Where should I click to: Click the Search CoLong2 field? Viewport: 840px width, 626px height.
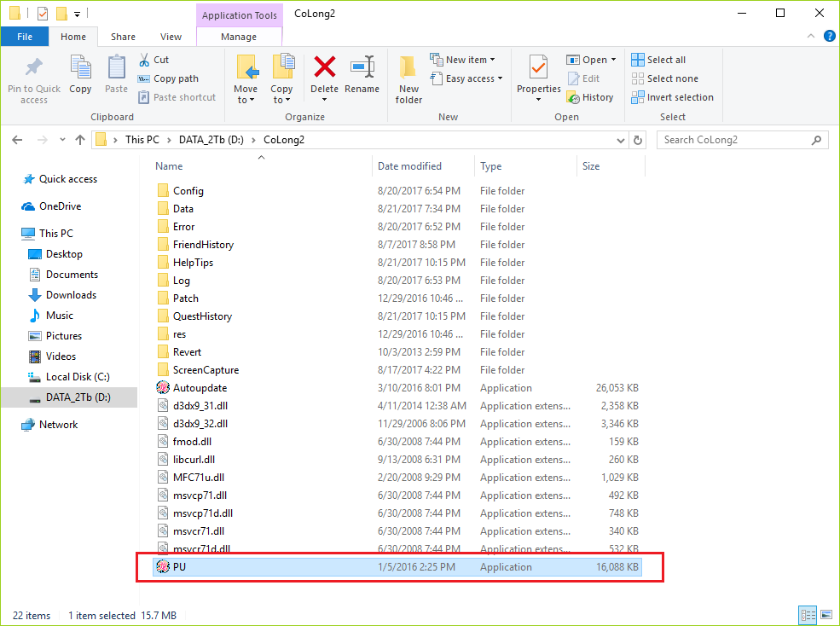tap(742, 140)
